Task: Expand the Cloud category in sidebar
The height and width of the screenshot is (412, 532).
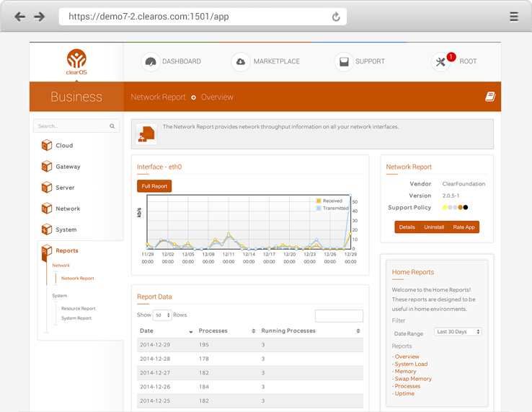Action: tap(64, 146)
